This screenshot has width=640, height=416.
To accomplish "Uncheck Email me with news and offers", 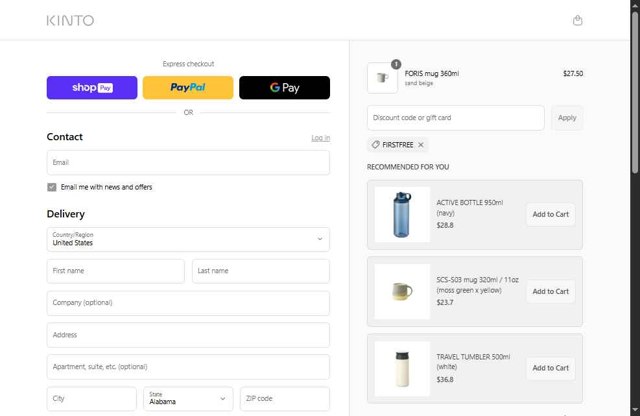I will point(52,187).
